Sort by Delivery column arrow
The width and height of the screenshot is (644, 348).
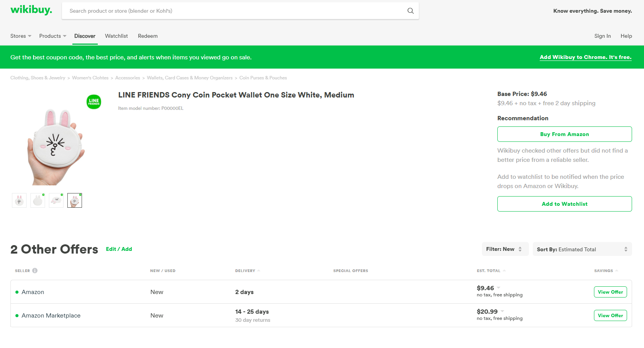(x=259, y=271)
